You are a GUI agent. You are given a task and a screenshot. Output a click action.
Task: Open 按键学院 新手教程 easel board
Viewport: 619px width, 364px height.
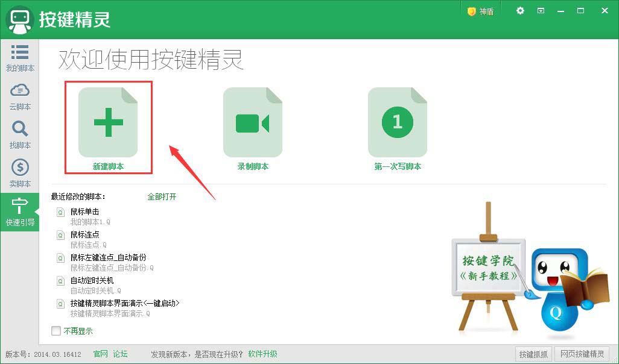point(488,268)
